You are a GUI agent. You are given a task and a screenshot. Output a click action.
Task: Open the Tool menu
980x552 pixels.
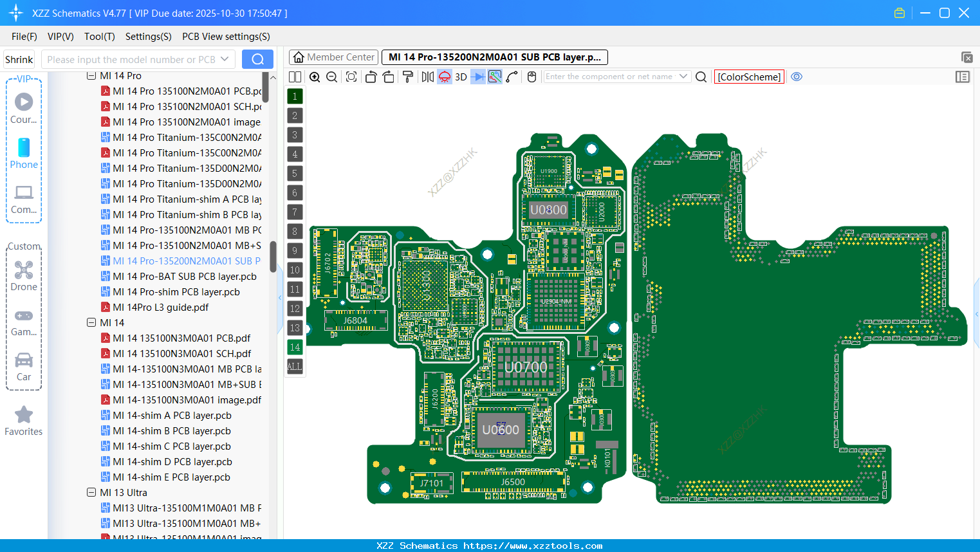coord(99,37)
